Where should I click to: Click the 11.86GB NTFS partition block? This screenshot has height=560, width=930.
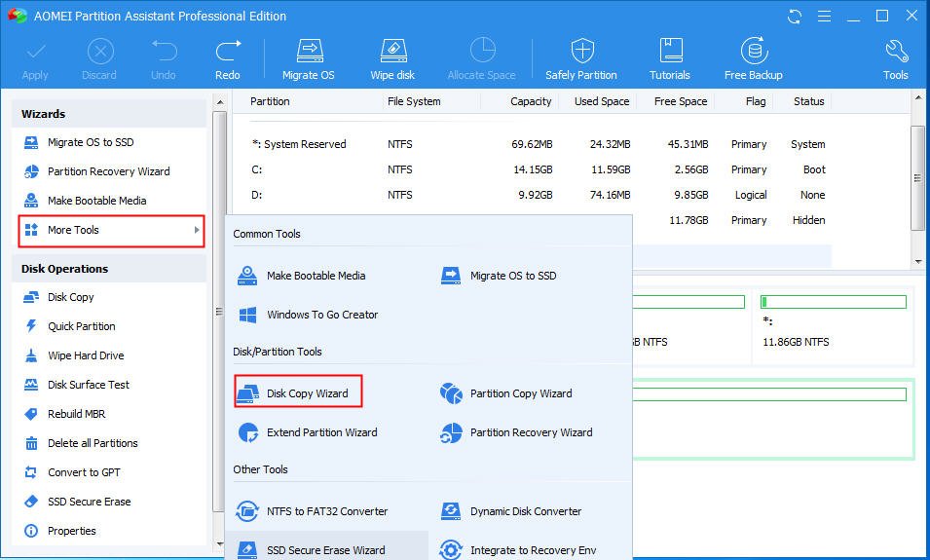833,325
